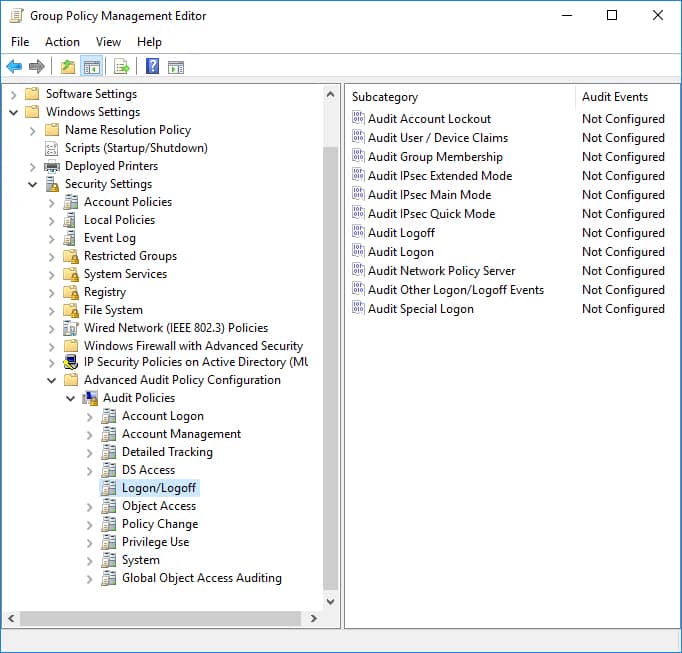This screenshot has height=653, width=682.
Task: Expand the Name Resolution Policy node
Action: point(33,131)
